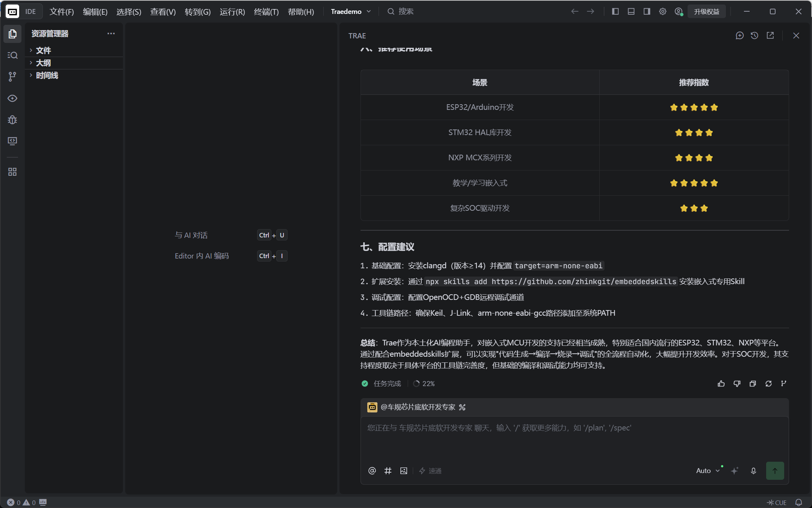
Task: Click the Trae logo icon at top-left
Action: click(x=12, y=12)
